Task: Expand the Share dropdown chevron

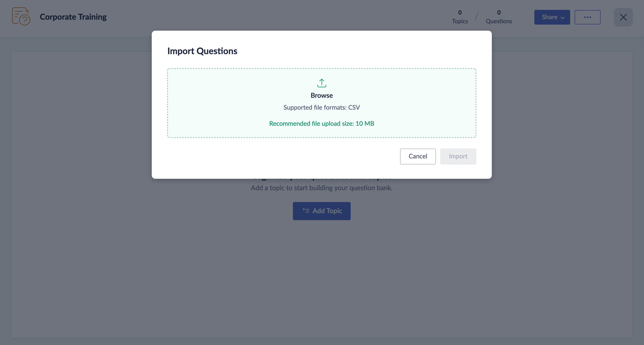Action: 563,18
